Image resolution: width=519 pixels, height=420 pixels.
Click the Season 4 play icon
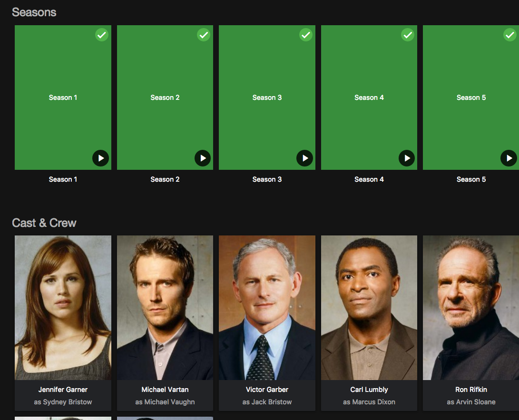coord(407,158)
